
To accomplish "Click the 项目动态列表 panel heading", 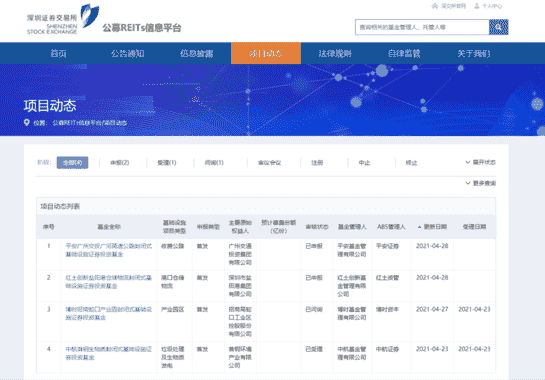I will click(x=60, y=207).
